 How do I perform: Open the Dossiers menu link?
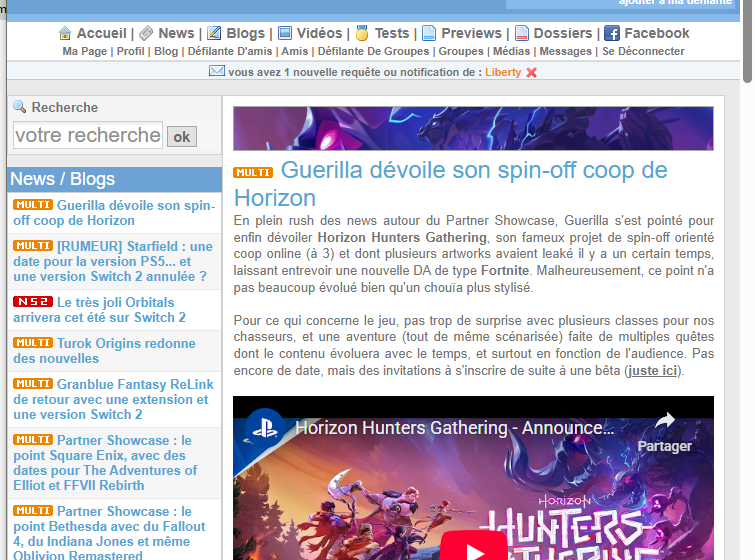click(x=563, y=33)
